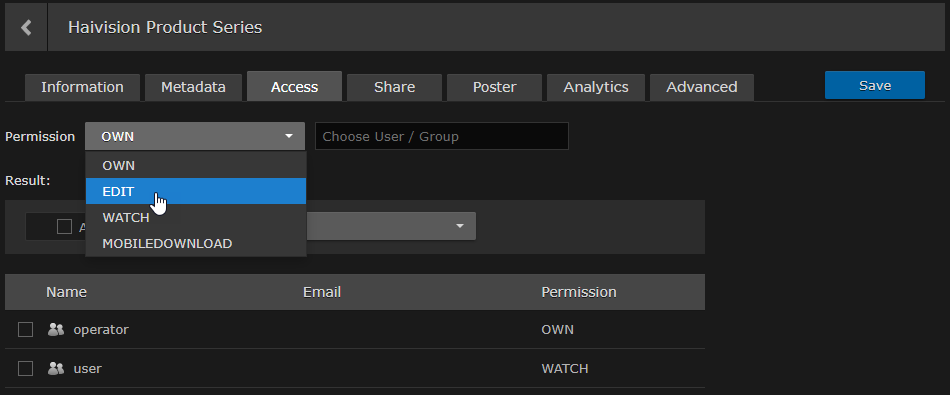This screenshot has width=950, height=395.
Task: Click the WATCH permission value for user
Action: tap(565, 368)
